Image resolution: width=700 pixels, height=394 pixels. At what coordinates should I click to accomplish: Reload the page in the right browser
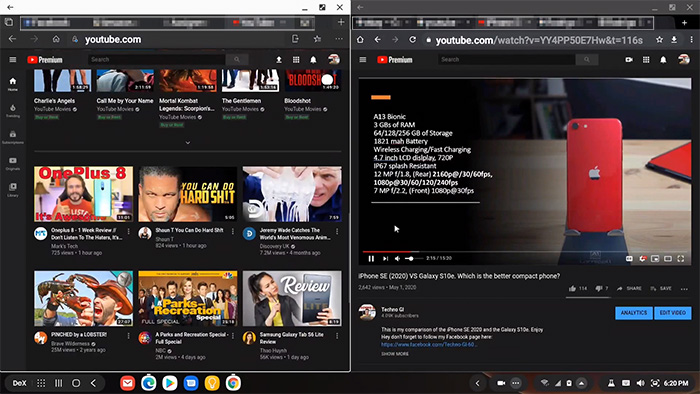412,40
